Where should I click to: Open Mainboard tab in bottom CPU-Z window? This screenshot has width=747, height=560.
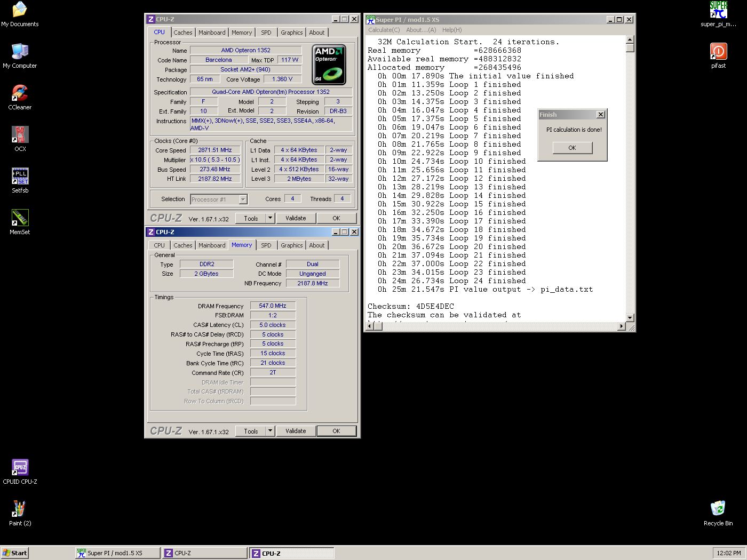coord(212,245)
